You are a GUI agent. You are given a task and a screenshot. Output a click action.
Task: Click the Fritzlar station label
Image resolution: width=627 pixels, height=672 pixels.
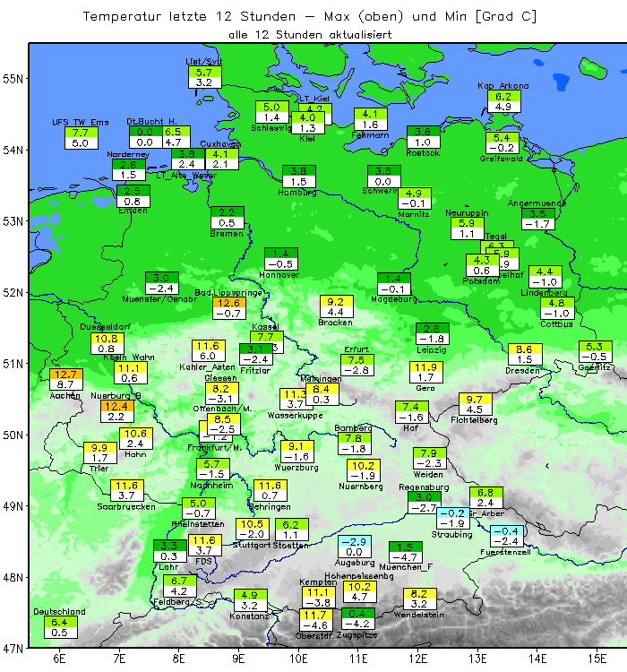(x=255, y=370)
